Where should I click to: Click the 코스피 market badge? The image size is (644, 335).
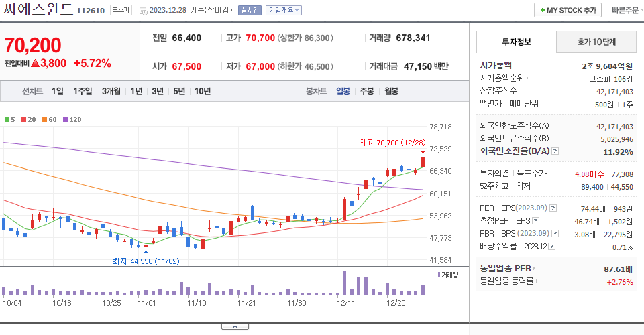(x=121, y=10)
